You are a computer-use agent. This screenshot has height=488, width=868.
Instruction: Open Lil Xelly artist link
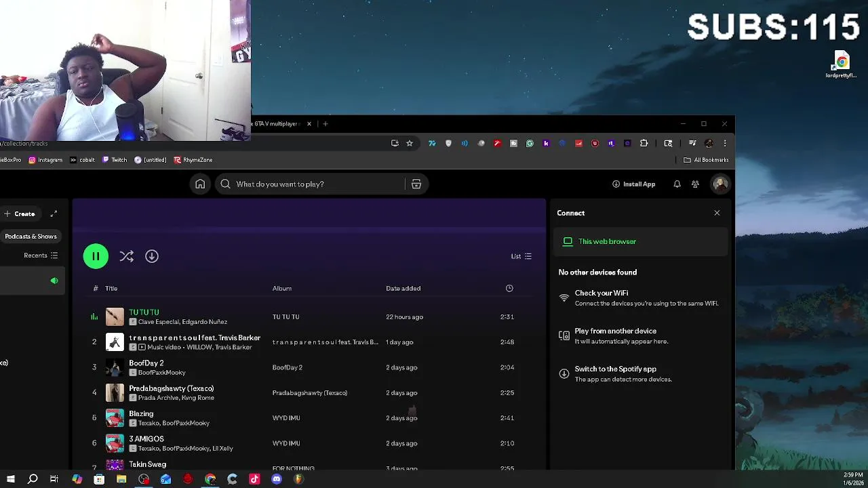click(x=222, y=449)
